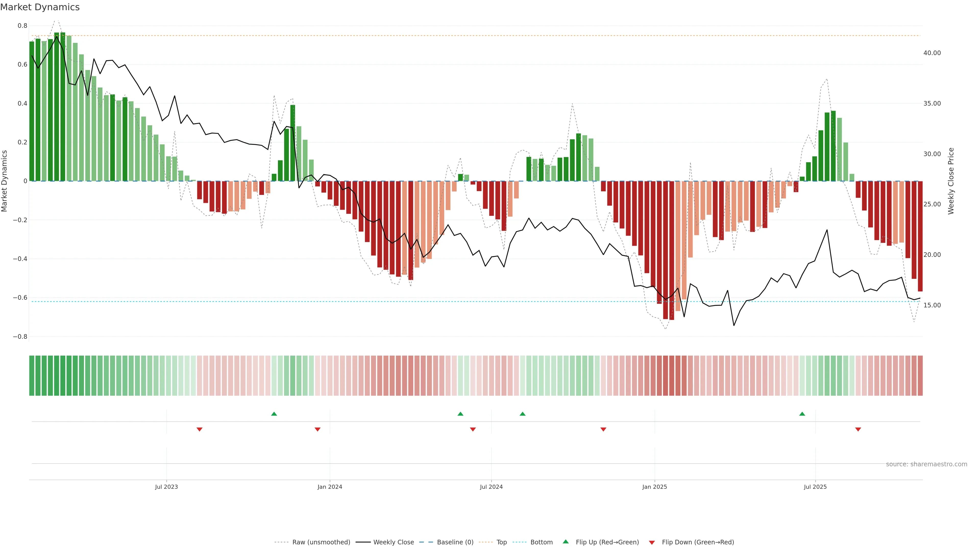Click the Flip Up triangle in the legend
Screen dimensions: 980x551
click(x=566, y=542)
